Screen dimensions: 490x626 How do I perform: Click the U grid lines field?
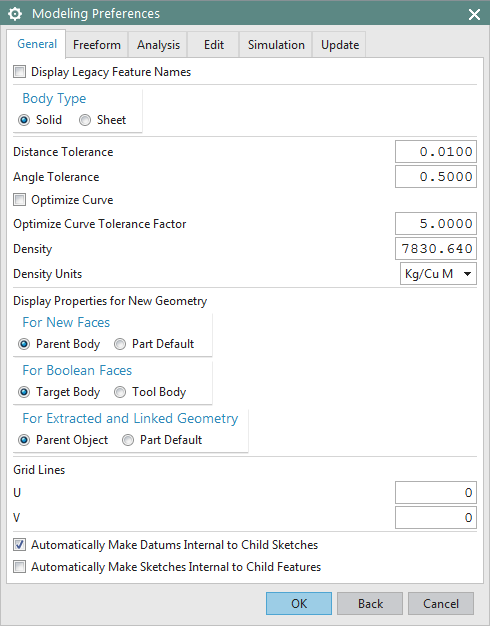(x=436, y=493)
